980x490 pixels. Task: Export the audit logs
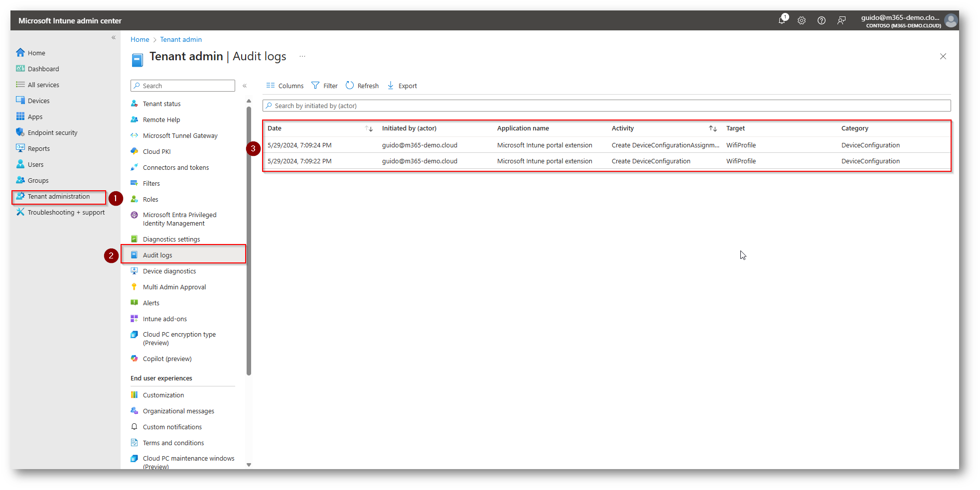coord(402,86)
